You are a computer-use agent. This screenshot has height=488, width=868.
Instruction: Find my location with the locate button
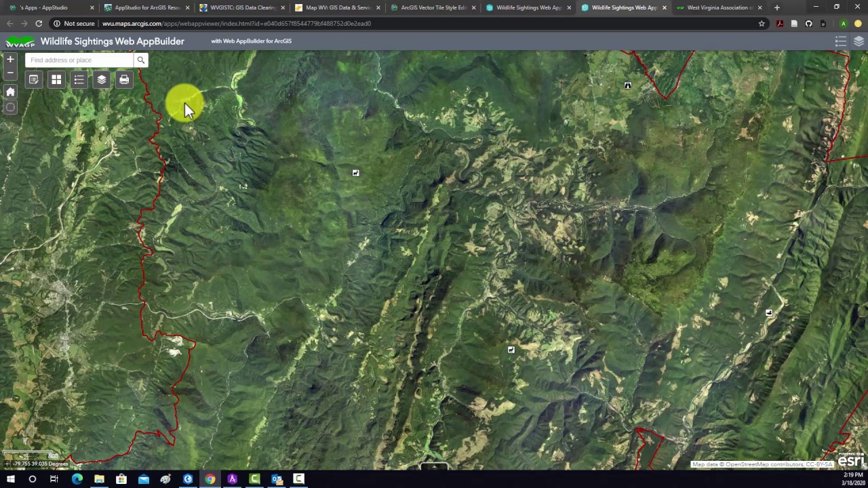click(x=10, y=107)
